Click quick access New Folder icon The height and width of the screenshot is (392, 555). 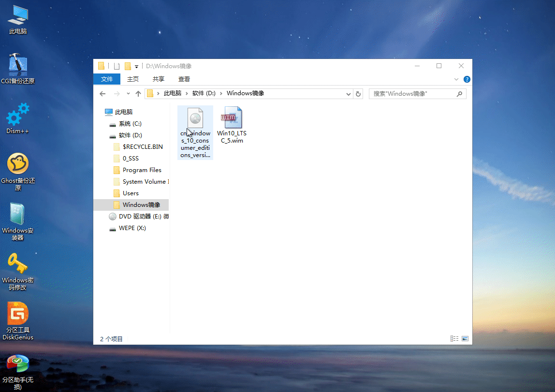tap(128, 66)
